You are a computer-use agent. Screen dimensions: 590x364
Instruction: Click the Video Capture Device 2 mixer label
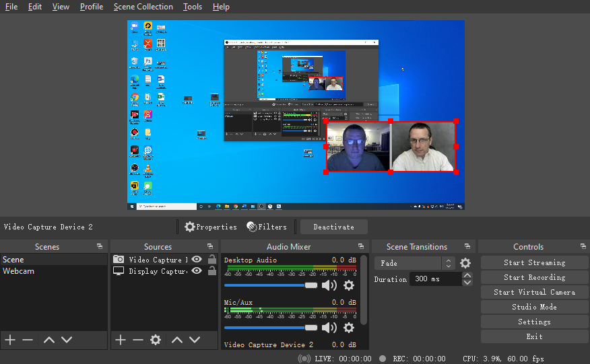(x=269, y=344)
